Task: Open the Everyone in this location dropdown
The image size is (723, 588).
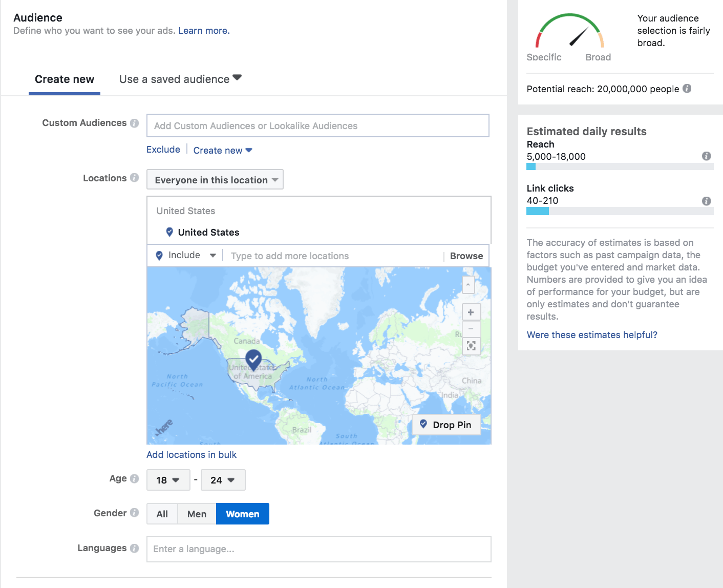Action: point(215,180)
